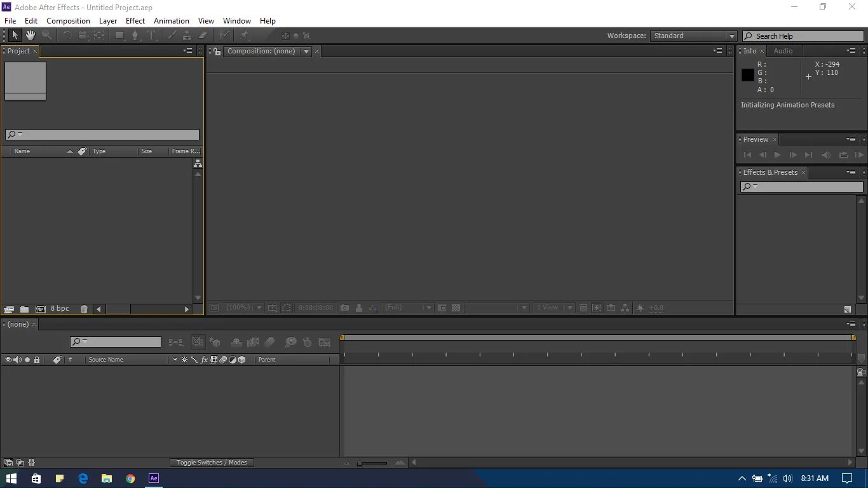This screenshot has height=488, width=868.
Task: Open the File menu
Action: tap(10, 21)
